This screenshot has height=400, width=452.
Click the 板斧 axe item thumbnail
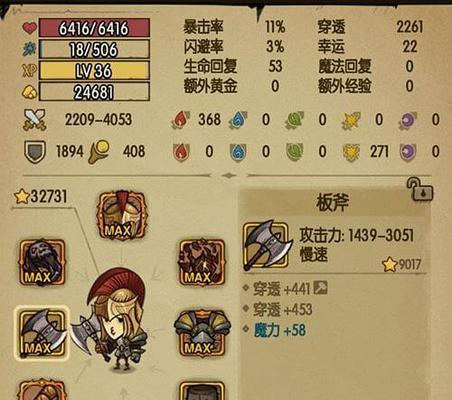267,245
